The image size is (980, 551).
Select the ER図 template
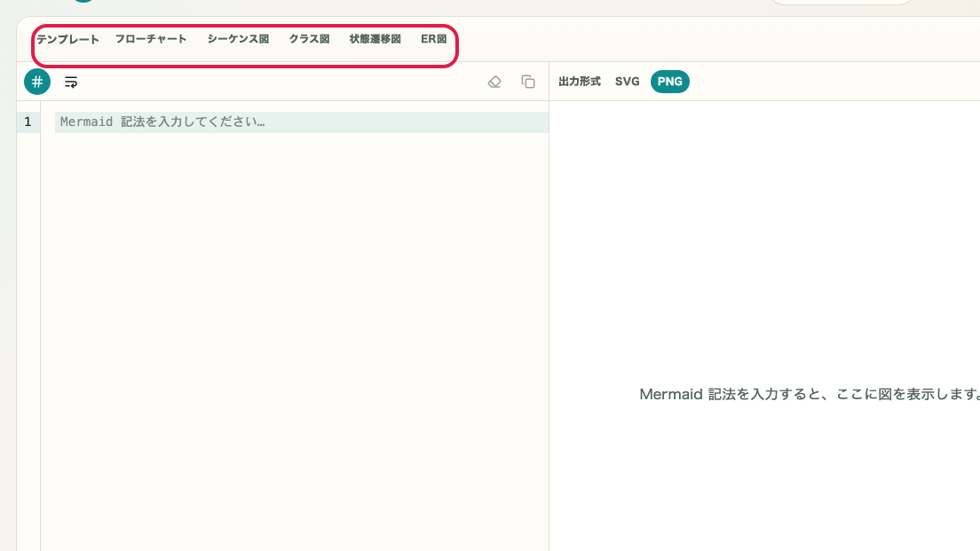(434, 39)
